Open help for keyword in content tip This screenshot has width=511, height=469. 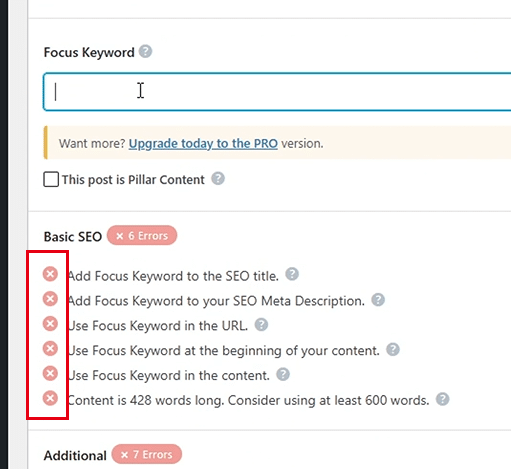[283, 374]
